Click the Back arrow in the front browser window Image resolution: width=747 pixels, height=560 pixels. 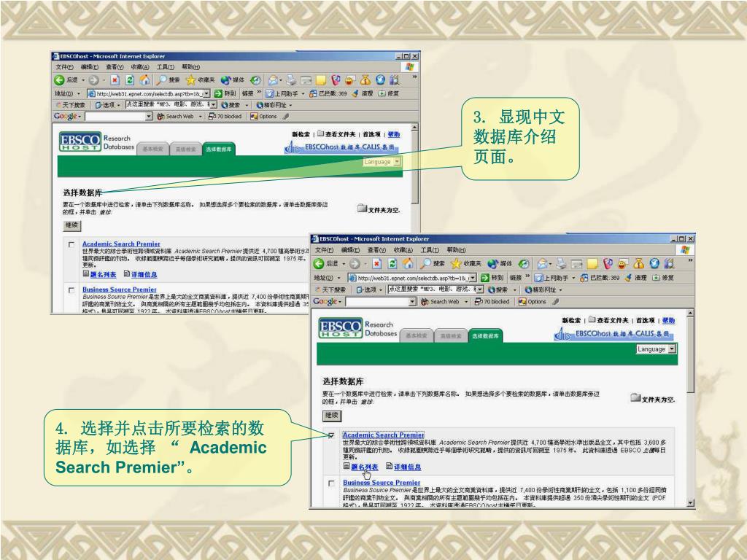pyautogui.click(x=319, y=264)
